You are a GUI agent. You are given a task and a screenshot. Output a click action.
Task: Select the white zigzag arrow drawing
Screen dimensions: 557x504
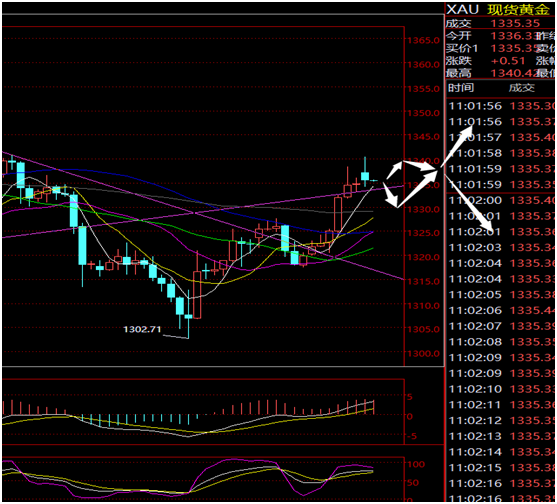point(411,184)
